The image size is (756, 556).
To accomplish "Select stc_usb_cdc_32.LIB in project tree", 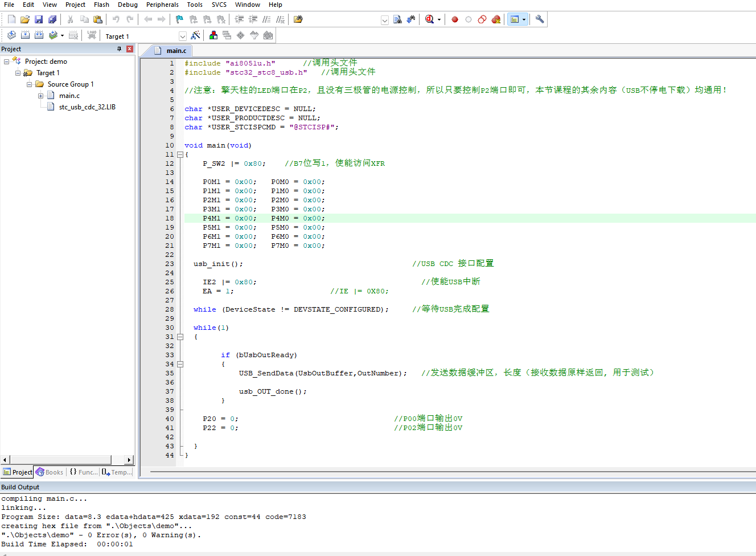I will pos(87,107).
